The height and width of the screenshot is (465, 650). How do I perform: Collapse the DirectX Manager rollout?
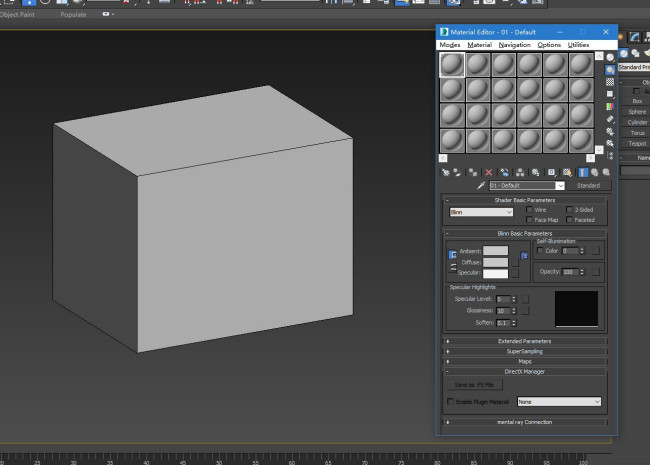pos(524,372)
